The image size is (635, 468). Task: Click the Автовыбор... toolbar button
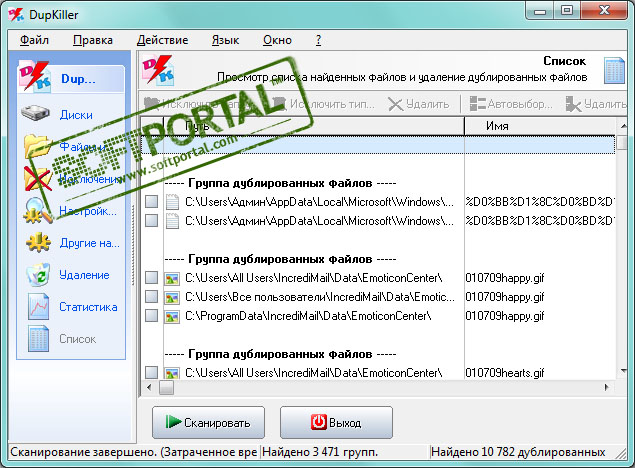coord(511,104)
